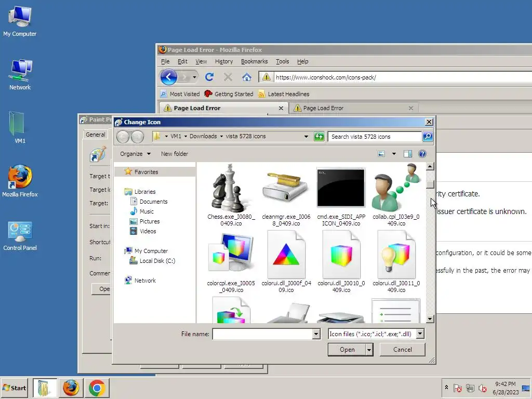Viewport: 532px width, 399px height.
Task: Open Videos library in navigation pane
Action: [x=148, y=231]
